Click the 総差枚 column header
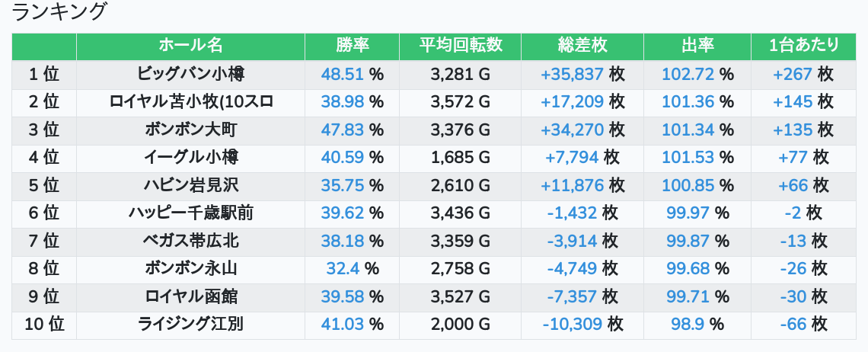 (x=582, y=46)
